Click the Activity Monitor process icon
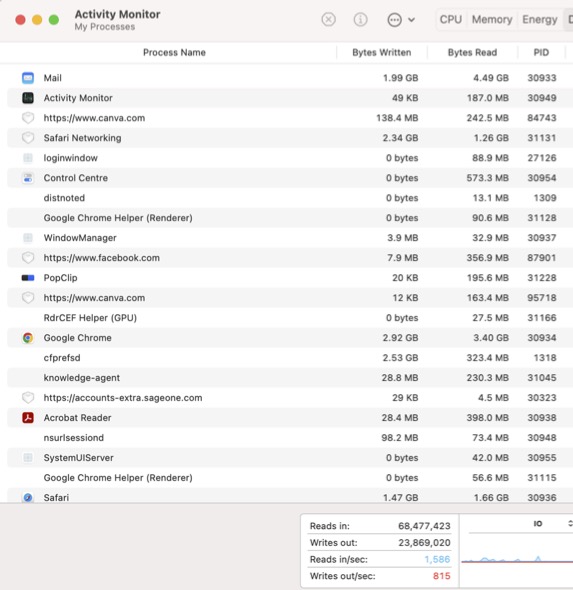The width and height of the screenshot is (573, 590). coord(28,98)
